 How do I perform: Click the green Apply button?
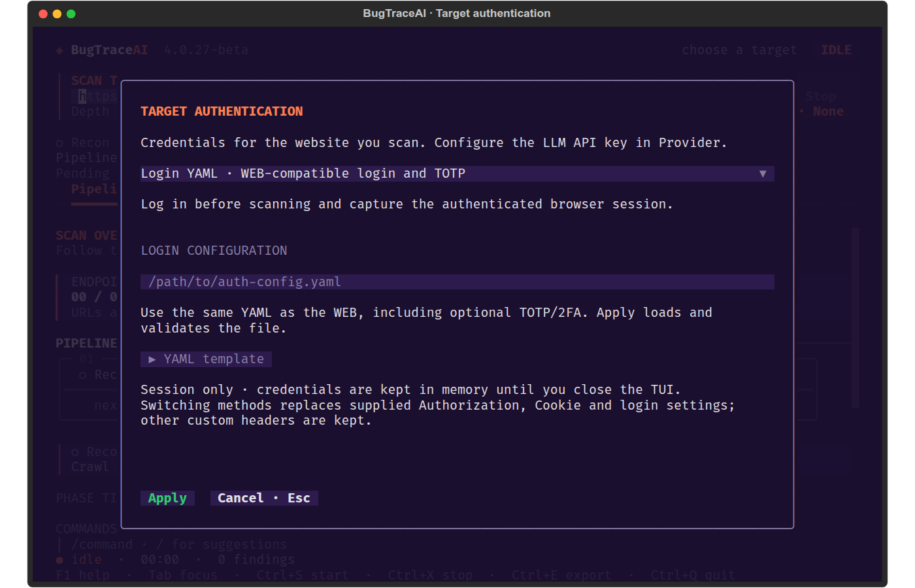[167, 498]
